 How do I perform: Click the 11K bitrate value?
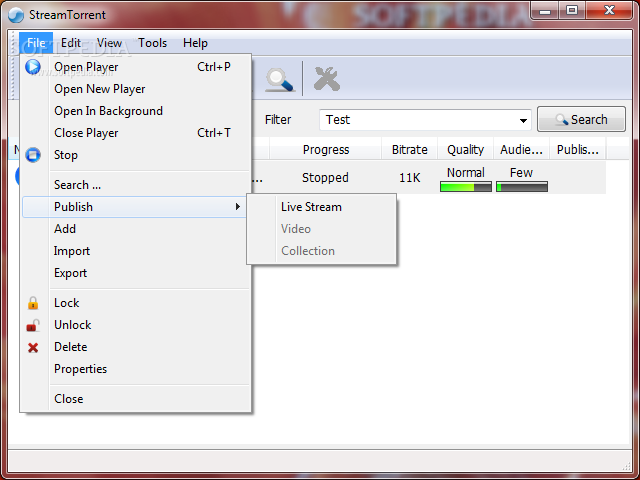tap(409, 178)
